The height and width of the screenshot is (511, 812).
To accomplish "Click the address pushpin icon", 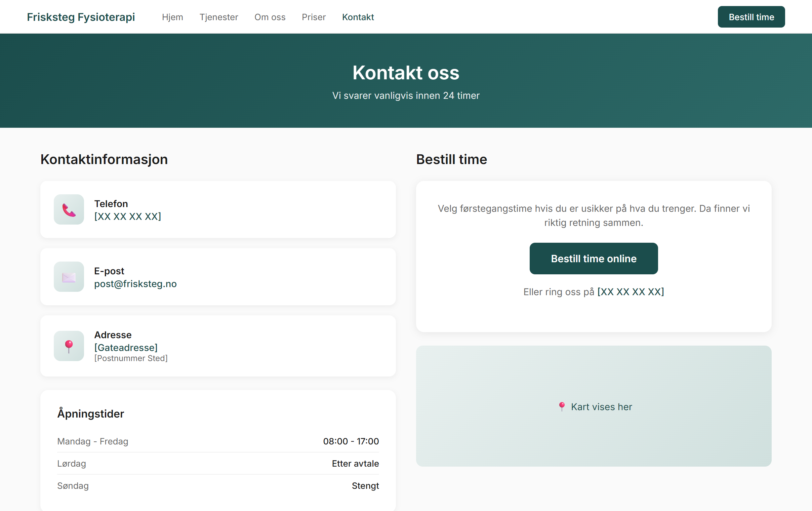I will click(69, 346).
